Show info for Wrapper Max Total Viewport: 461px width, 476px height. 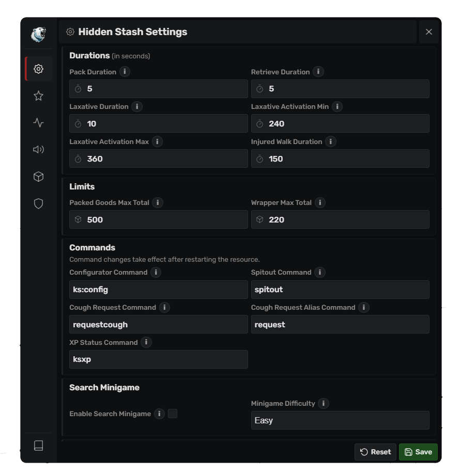[320, 202]
